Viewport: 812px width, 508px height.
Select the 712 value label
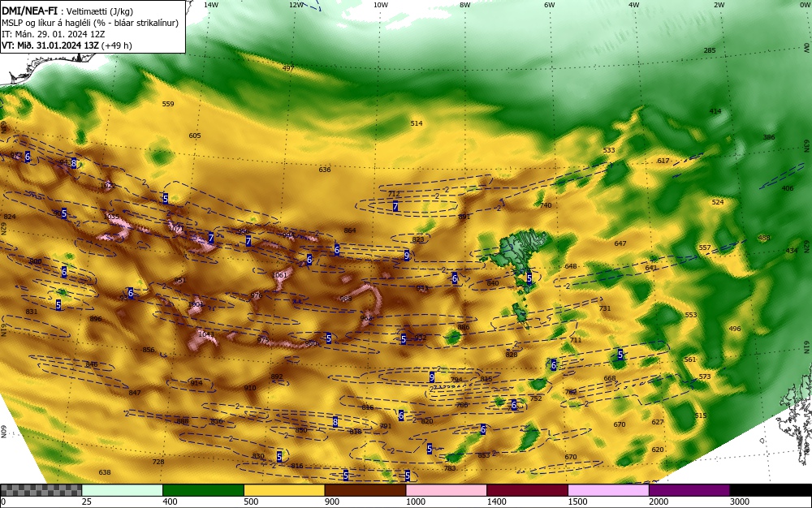coord(394,194)
